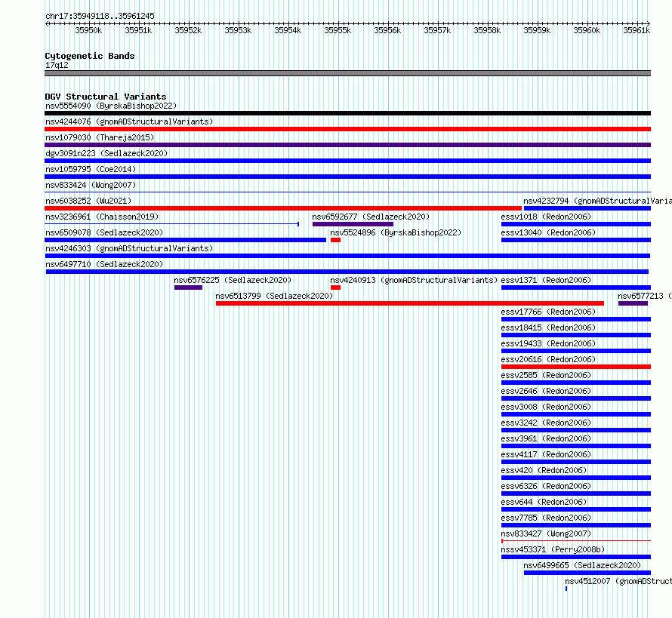This screenshot has width=672, height=618.
Task: Click the purple nsv1079030 variant bar
Action: click(x=347, y=145)
